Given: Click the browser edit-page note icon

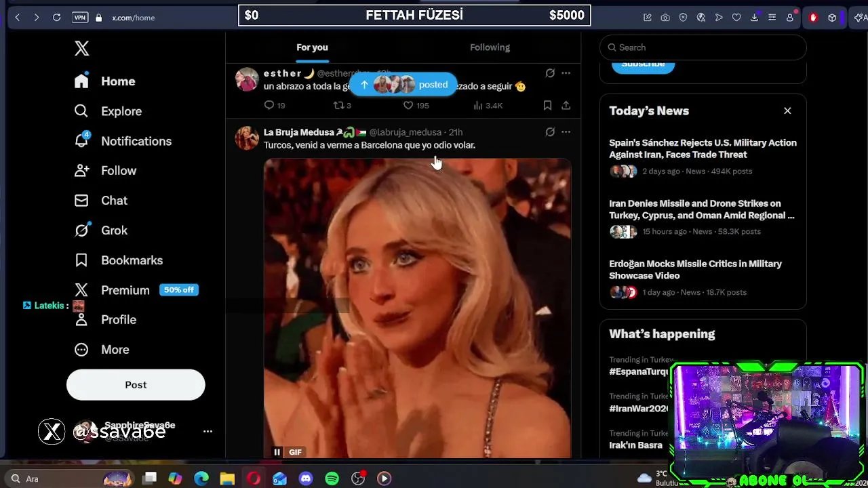Looking at the screenshot, I should click(648, 18).
